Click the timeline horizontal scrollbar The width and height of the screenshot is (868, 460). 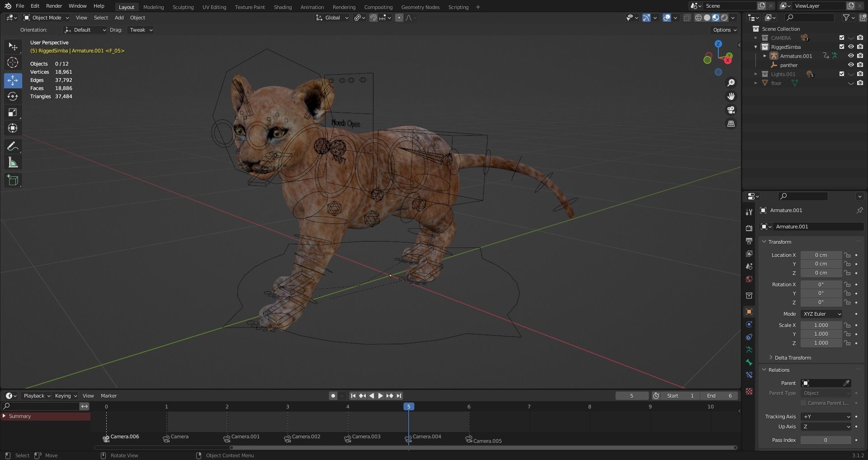(x=484, y=448)
